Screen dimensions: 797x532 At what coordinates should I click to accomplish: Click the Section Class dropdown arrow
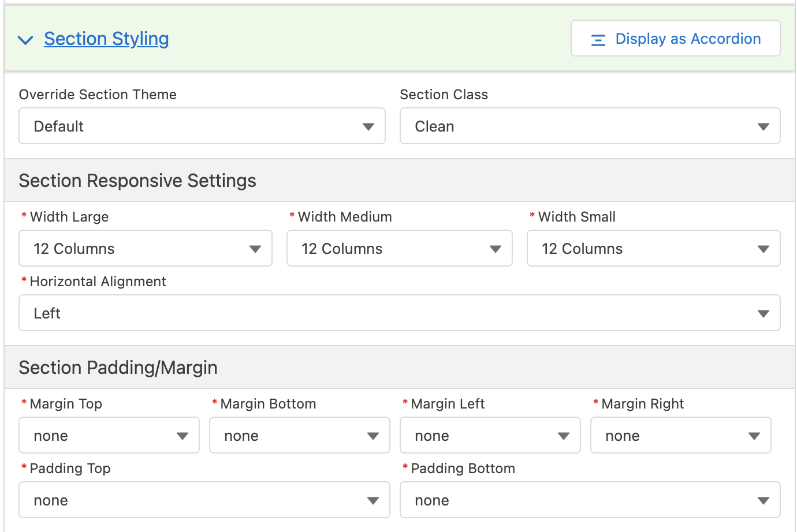click(x=763, y=126)
